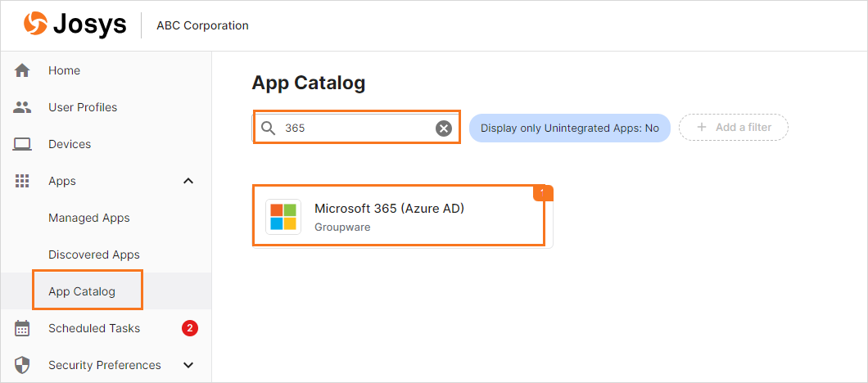Toggle Display only Unintegrated Apps filter
Image resolution: width=868 pixels, height=383 pixels.
(570, 128)
